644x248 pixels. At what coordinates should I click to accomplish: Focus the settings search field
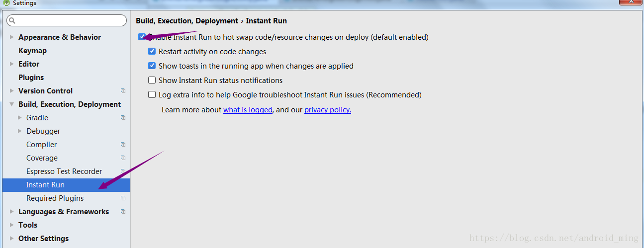point(67,21)
